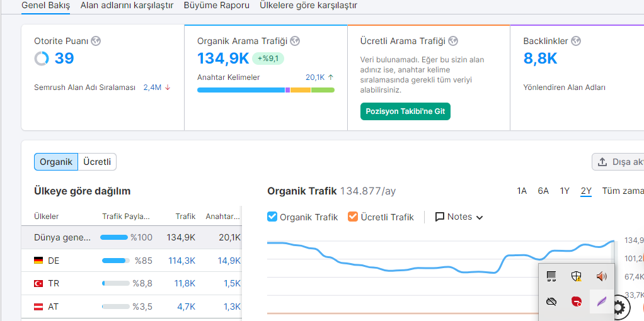Open AT keywords value 1,3K
Image resolution: width=644 pixels, height=321 pixels.
(x=232, y=307)
